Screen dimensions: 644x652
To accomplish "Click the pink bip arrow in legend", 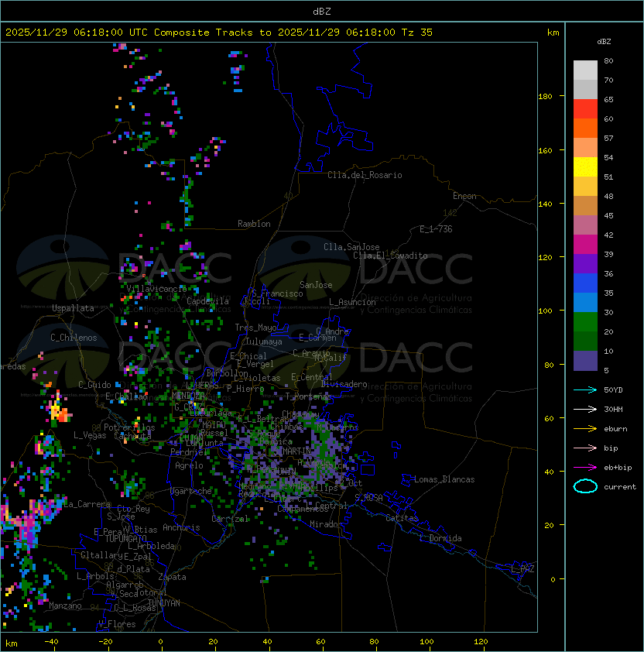I will click(x=585, y=448).
